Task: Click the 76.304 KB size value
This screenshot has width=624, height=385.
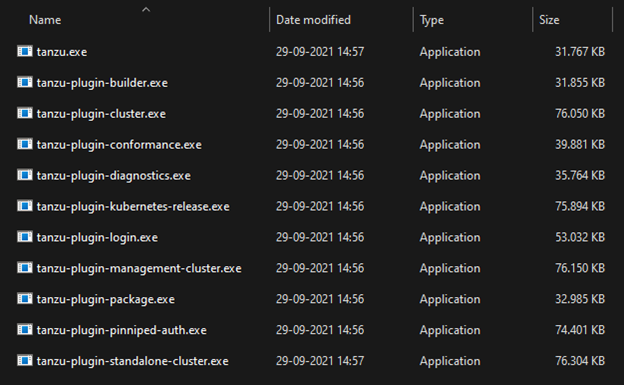Action: coord(580,361)
